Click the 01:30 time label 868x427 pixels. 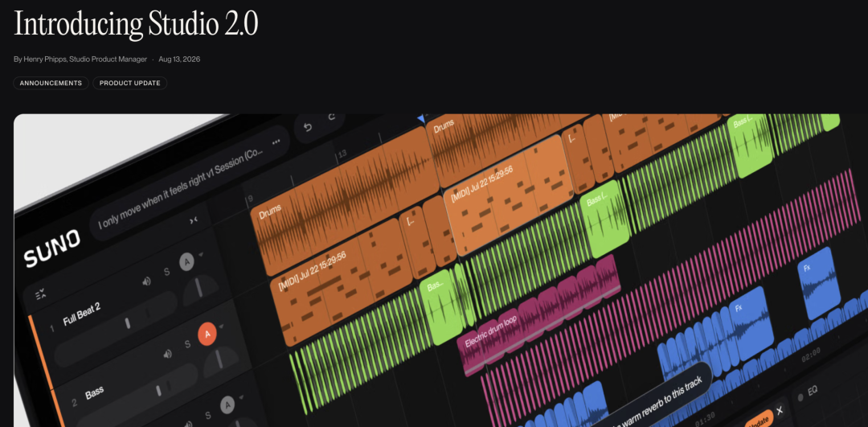point(705,421)
